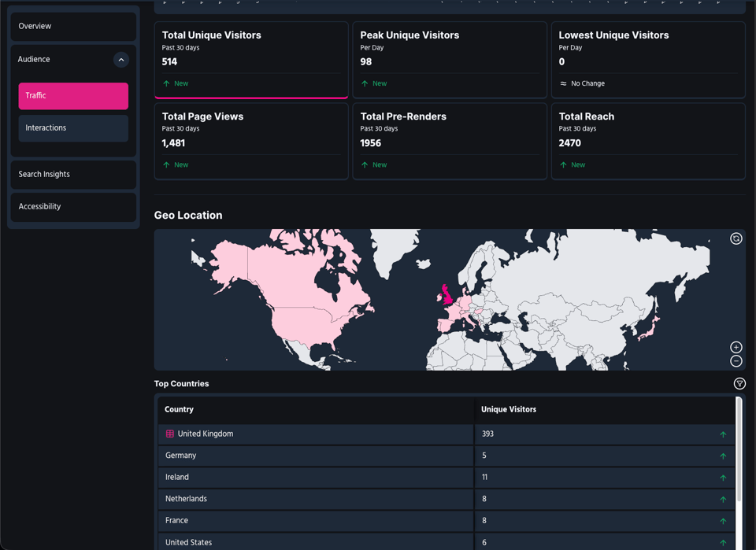Select the Lowest Unique Visitors card
756x550 pixels.
(648, 60)
